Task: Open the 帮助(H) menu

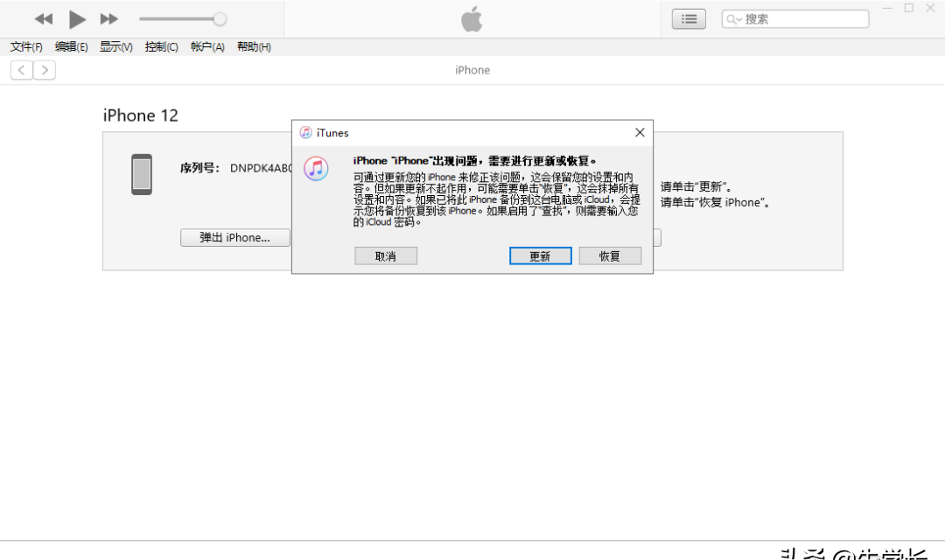Action: 254,47
